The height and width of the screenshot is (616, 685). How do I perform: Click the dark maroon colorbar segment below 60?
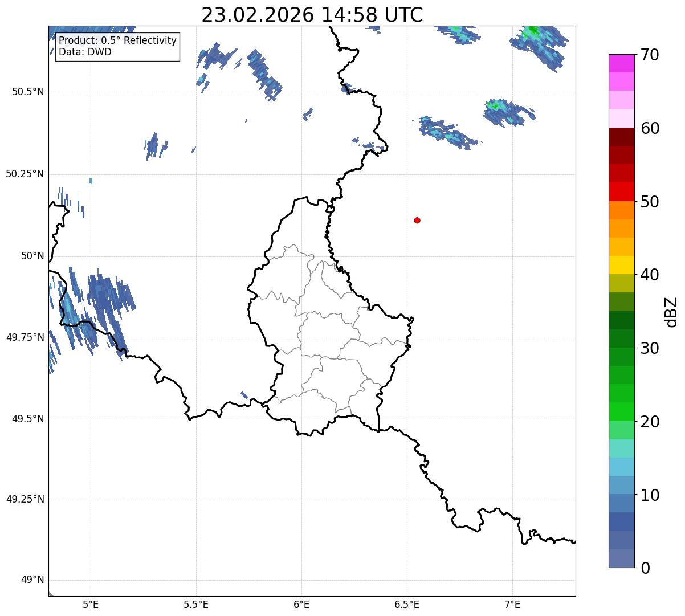[x=622, y=137]
